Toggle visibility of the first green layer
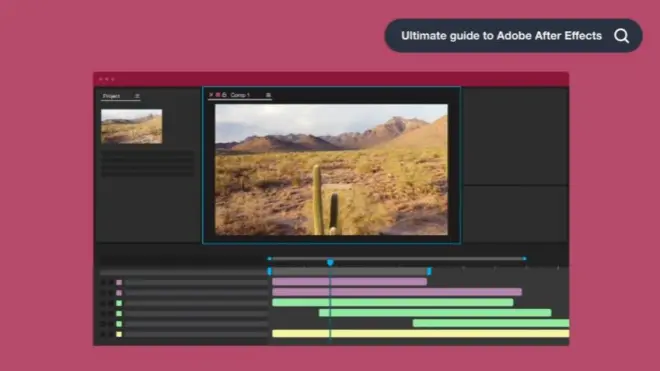 [103, 303]
